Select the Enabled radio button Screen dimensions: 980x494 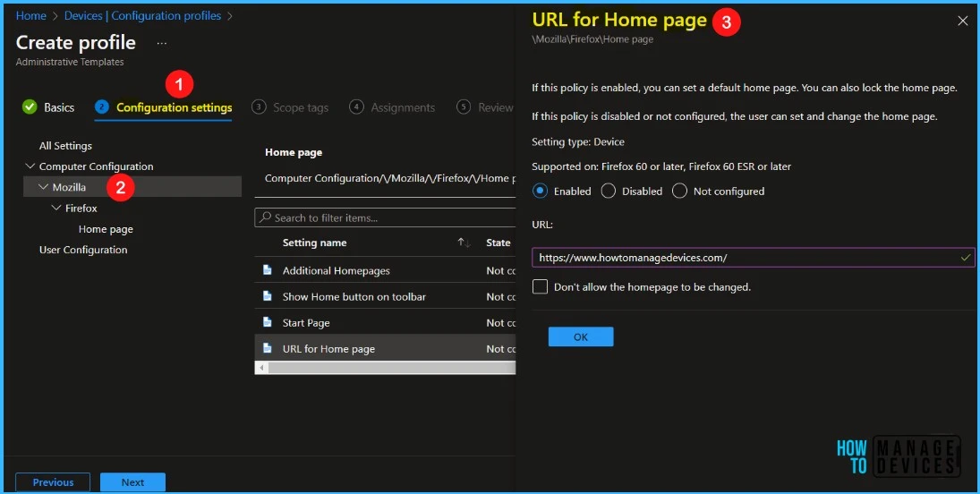[541, 191]
